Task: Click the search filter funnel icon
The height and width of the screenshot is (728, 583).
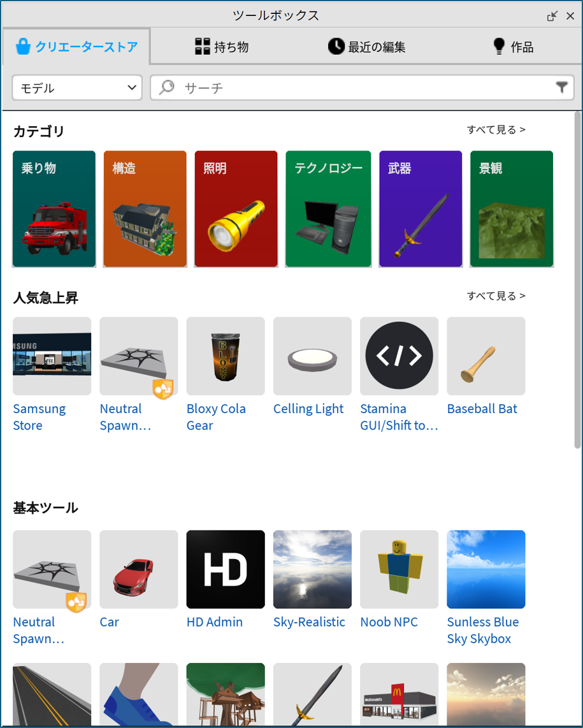Action: coord(561,87)
